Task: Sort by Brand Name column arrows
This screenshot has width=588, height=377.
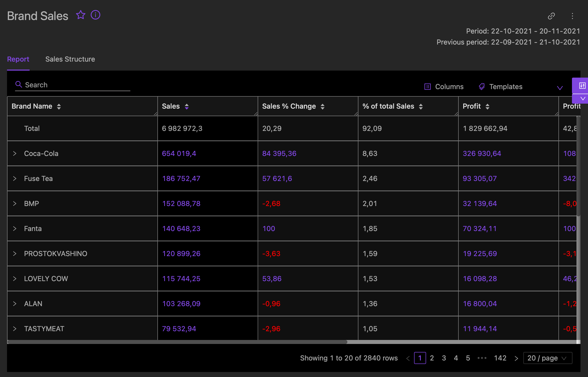Action: click(x=59, y=107)
